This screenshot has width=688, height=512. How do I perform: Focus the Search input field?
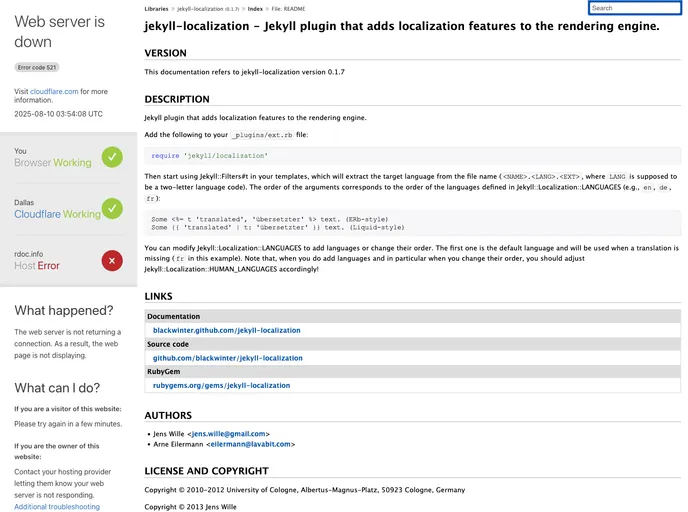634,8
